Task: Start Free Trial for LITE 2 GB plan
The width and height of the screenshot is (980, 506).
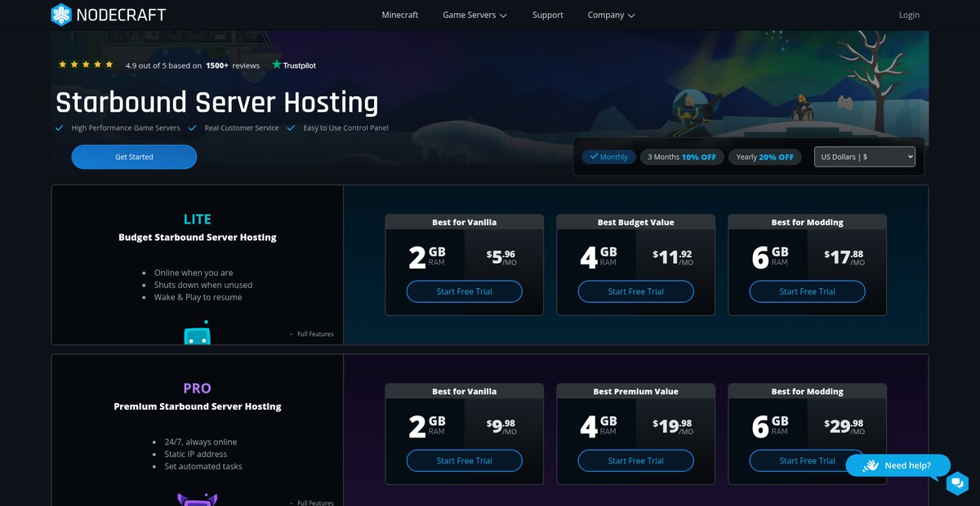Action: click(x=465, y=291)
